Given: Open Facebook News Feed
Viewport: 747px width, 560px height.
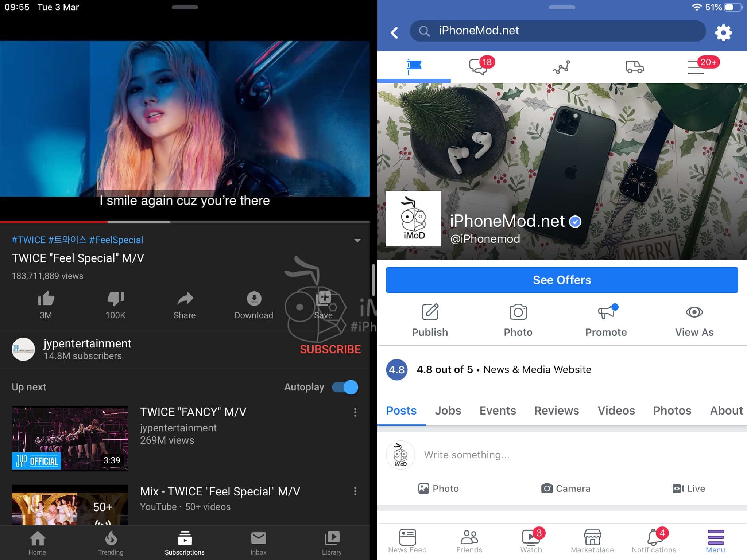Looking at the screenshot, I should point(407,541).
